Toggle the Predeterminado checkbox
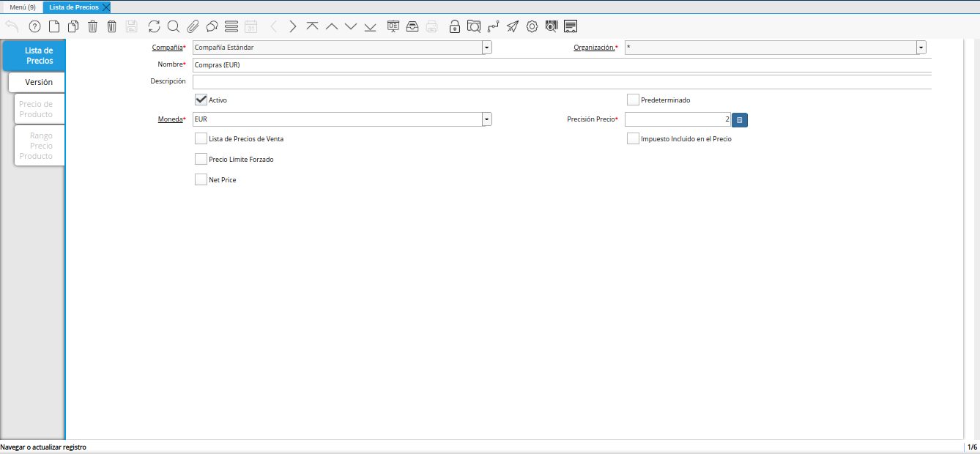Screen dimensions: 980x454 [633, 100]
